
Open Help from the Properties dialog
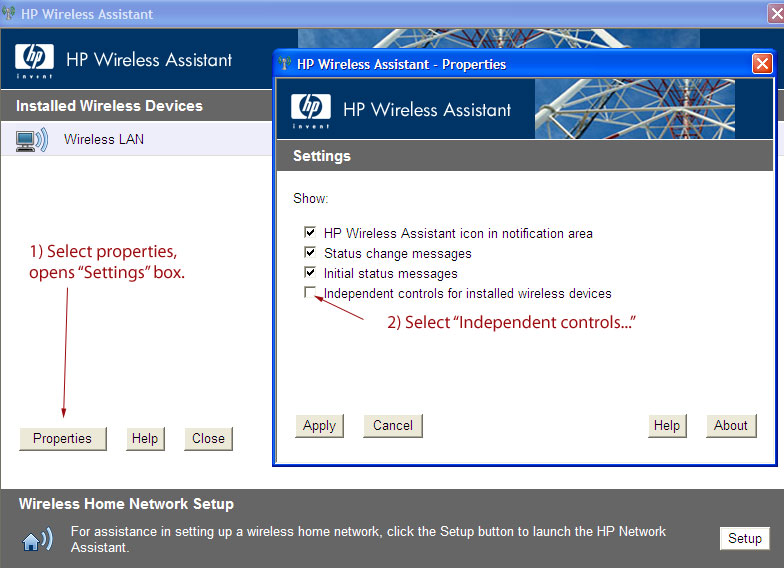pos(667,426)
